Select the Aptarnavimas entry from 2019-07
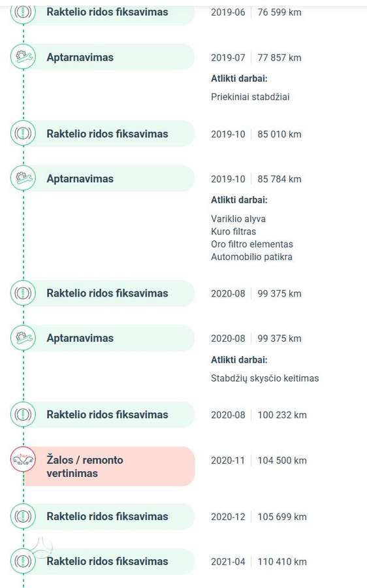 click(103, 57)
